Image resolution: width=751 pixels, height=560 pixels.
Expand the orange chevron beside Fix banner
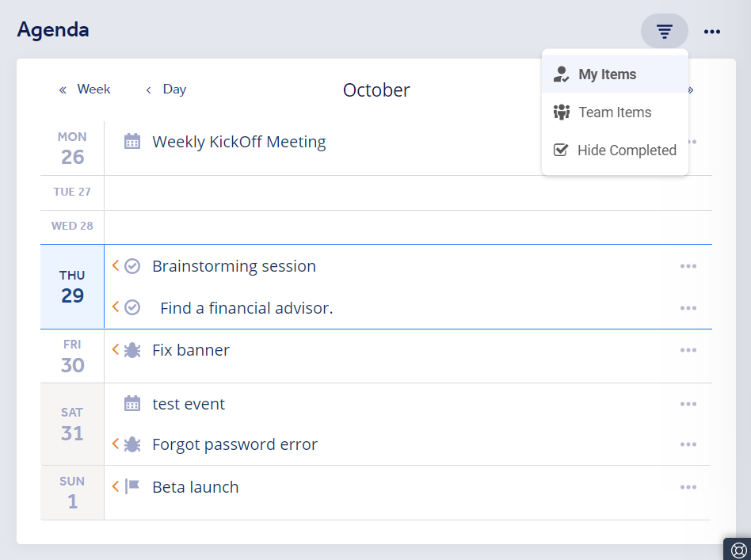[x=116, y=349]
